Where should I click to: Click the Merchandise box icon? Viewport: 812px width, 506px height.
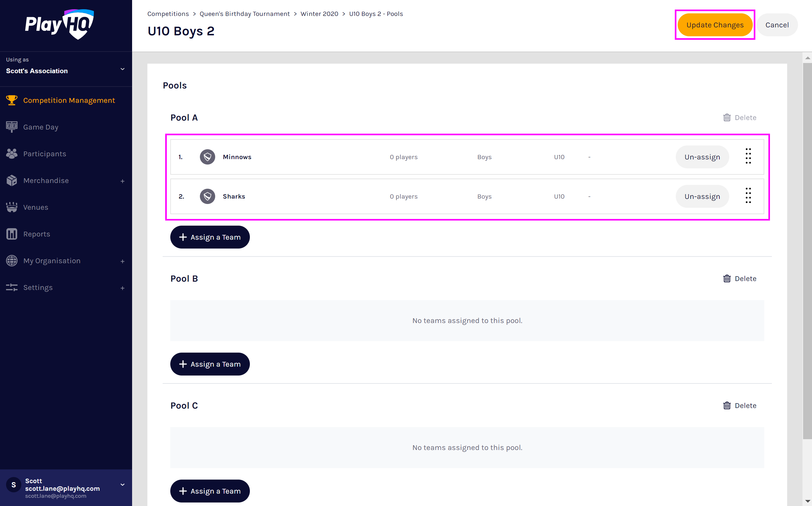(12, 180)
